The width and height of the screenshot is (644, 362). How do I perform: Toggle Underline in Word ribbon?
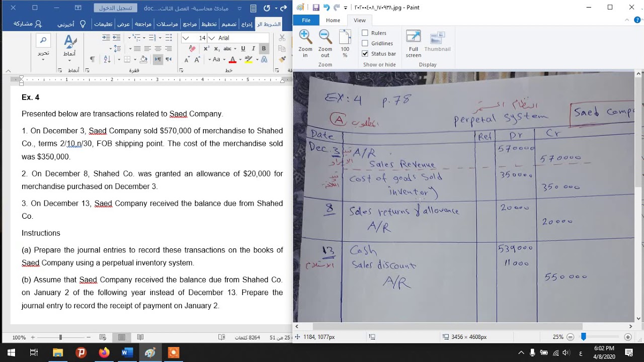(x=243, y=49)
